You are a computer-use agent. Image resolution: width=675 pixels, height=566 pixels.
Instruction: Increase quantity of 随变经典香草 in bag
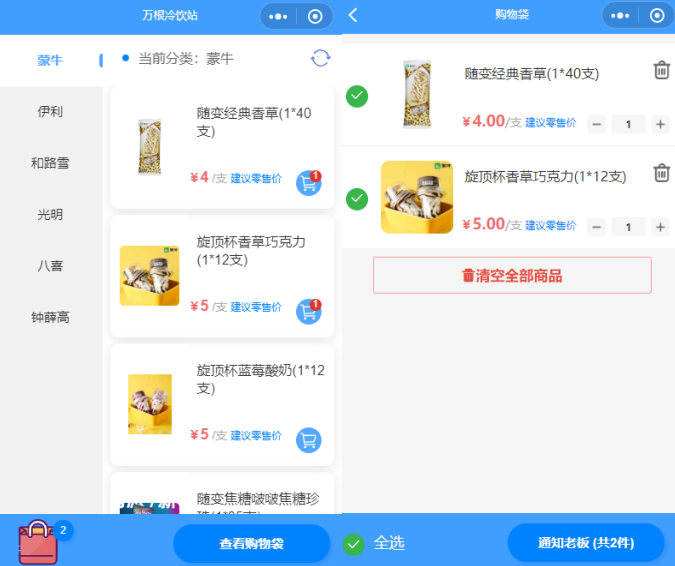point(660,124)
